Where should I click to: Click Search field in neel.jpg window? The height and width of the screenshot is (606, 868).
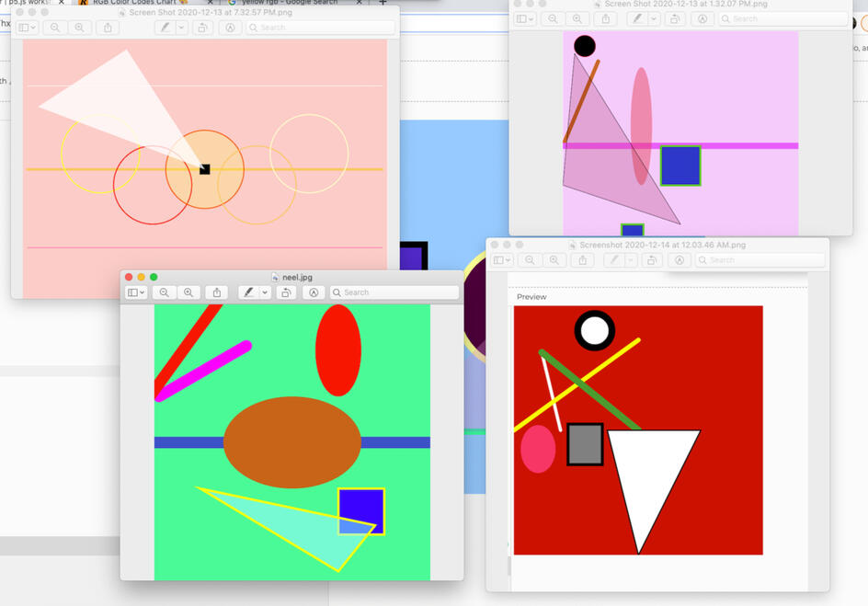click(394, 292)
